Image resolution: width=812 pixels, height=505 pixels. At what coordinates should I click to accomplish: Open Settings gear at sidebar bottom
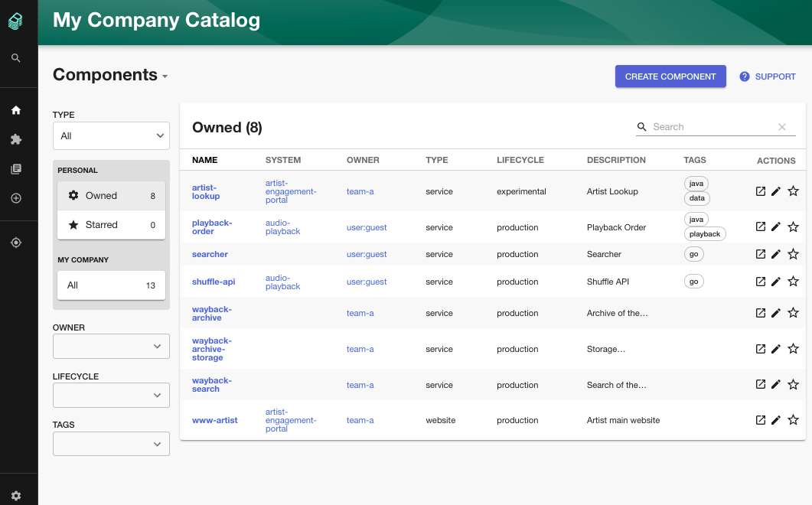point(16,496)
